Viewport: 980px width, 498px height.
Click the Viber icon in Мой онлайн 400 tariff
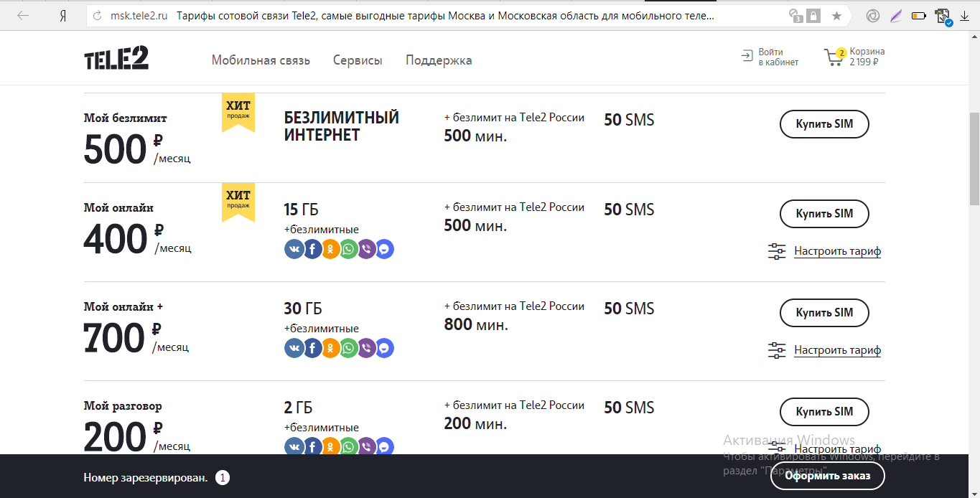(x=366, y=249)
